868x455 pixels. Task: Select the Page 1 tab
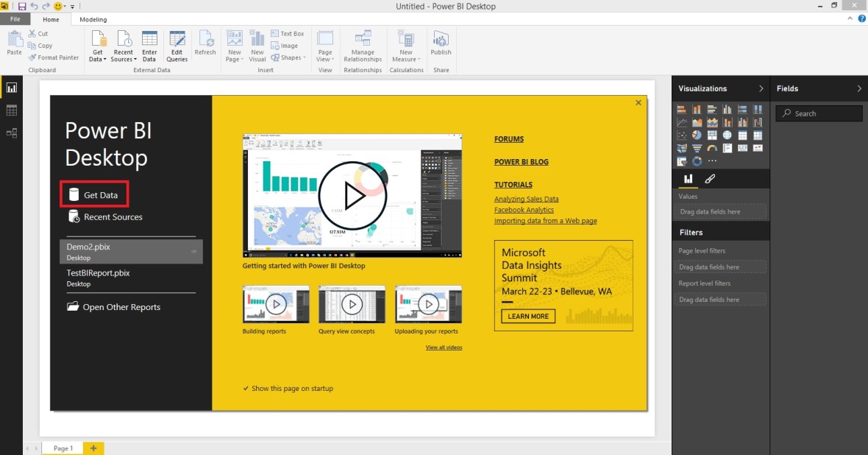point(63,448)
